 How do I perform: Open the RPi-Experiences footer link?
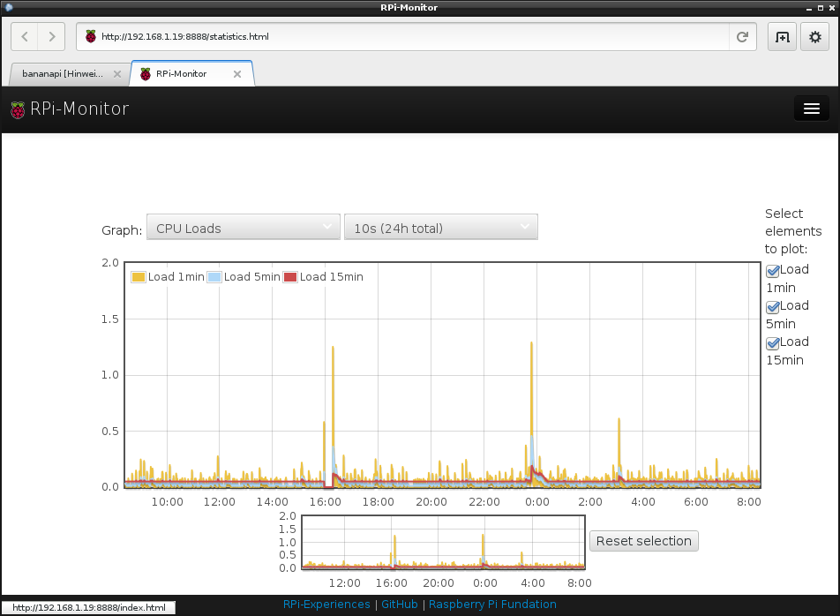click(326, 605)
